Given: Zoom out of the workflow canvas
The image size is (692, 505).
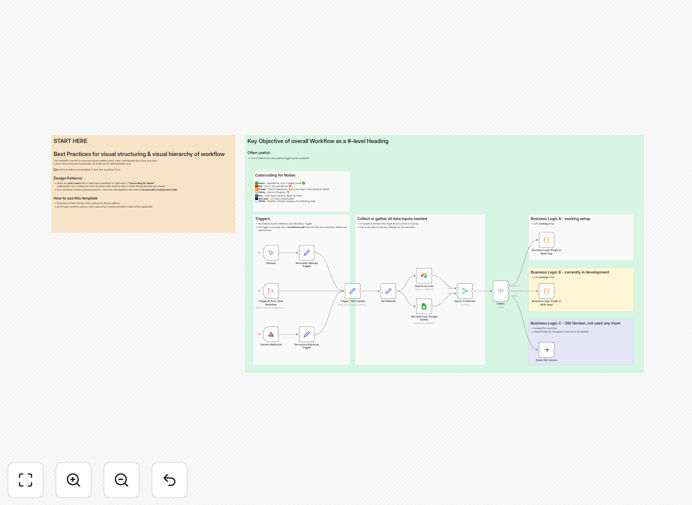Looking at the screenshot, I should coord(121,480).
